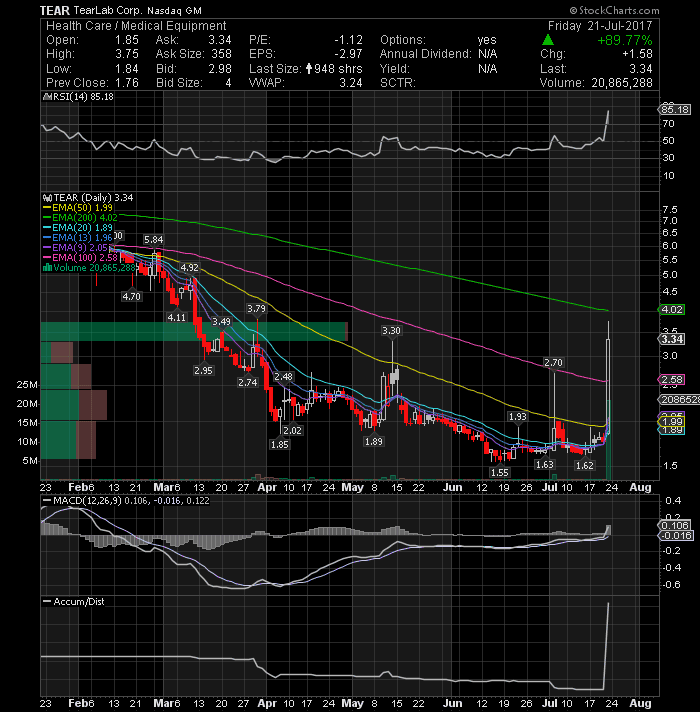Click the Health Care / Medical Equipment sector text
Viewport: 700px width, 712px height.
pos(136,26)
